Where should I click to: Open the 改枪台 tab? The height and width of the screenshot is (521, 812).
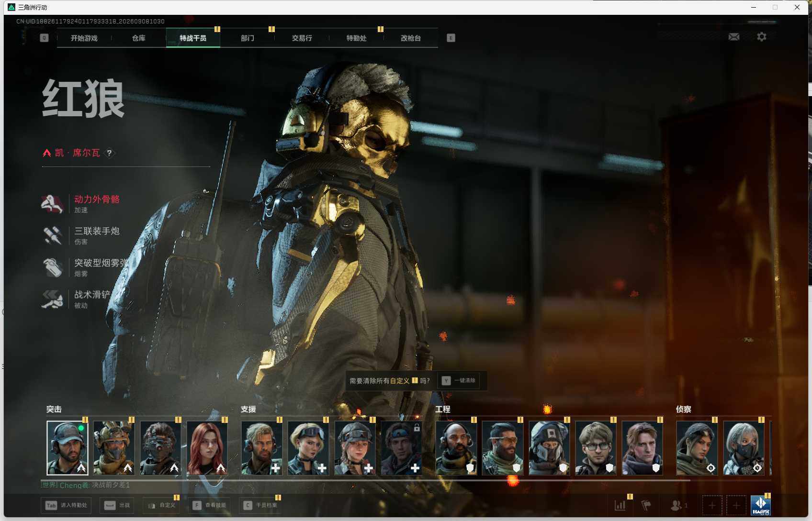(411, 38)
